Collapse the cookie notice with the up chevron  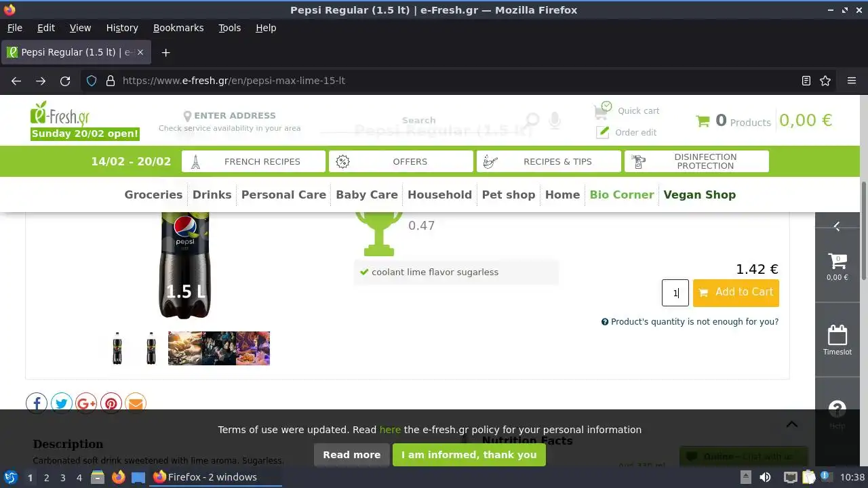coord(791,424)
